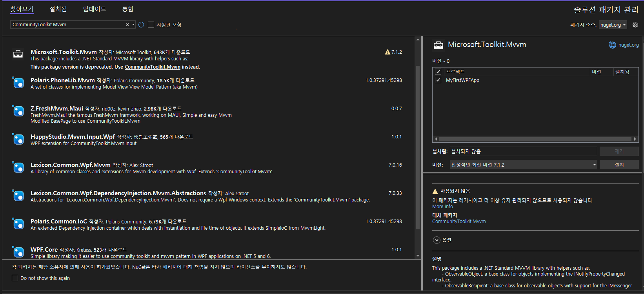Viewport: 644px width, 294px height.
Task: Click the Lexicon DependencyInjection.Mvvm.Abstractions package icon
Action: tap(18, 195)
